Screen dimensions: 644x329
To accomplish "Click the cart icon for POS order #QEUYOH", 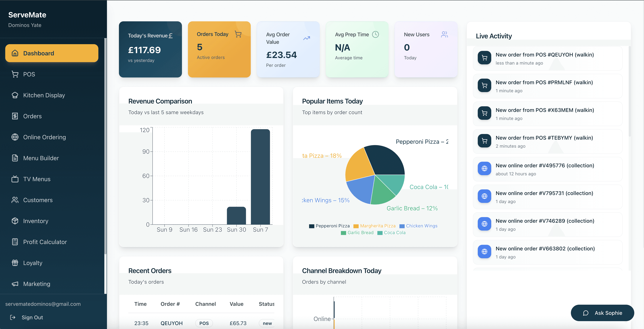I will click(x=484, y=58).
